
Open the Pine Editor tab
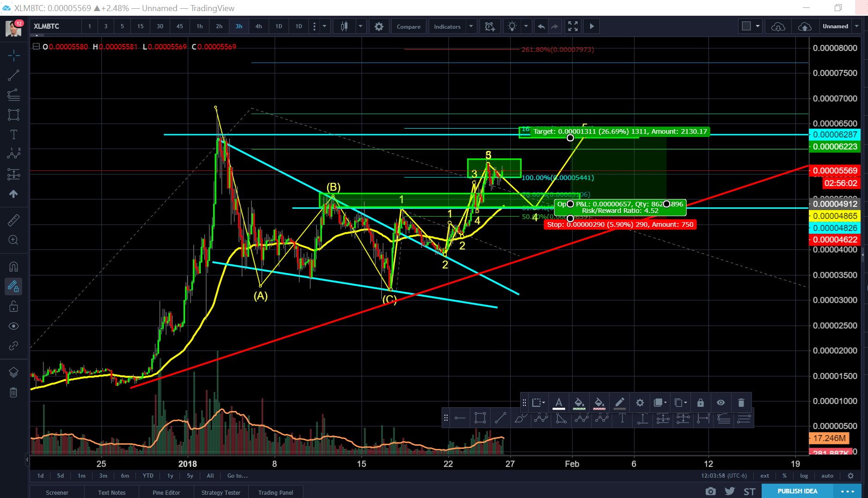[166, 492]
